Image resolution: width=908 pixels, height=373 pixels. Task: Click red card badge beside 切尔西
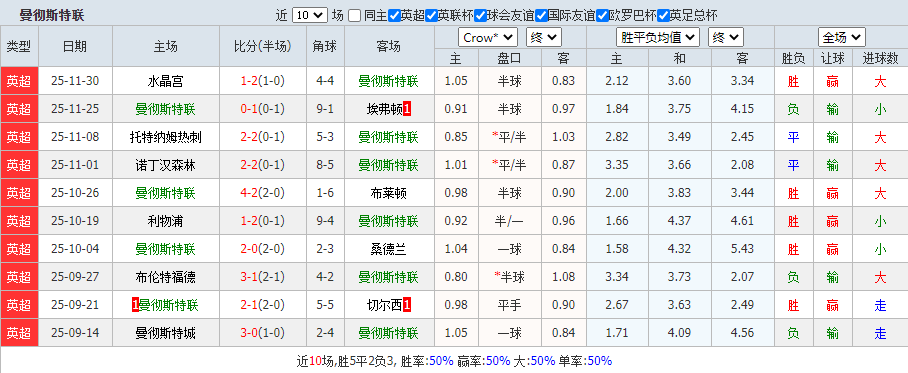[x=407, y=305]
